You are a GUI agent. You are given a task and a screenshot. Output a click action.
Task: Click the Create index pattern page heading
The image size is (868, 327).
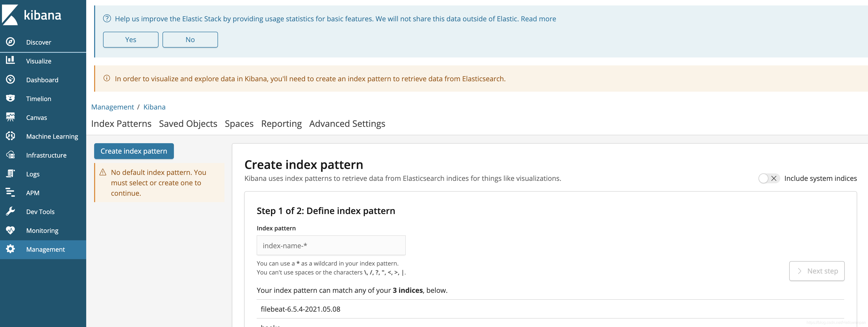(304, 164)
